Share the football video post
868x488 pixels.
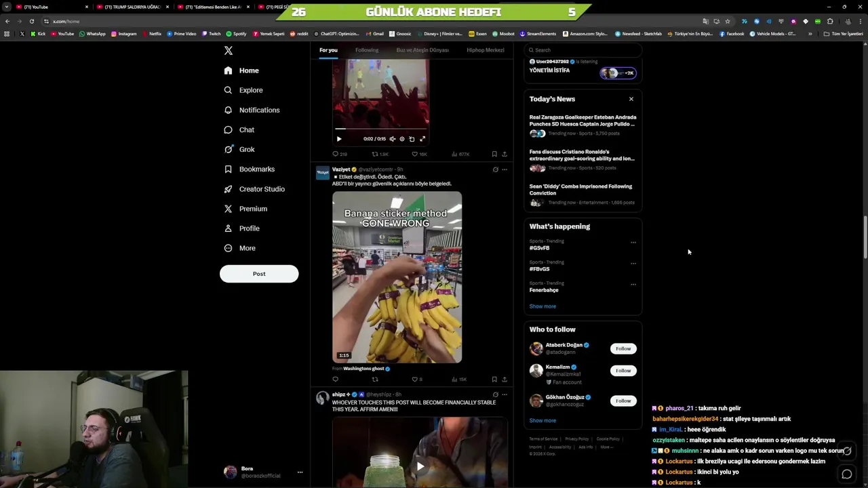click(x=504, y=154)
